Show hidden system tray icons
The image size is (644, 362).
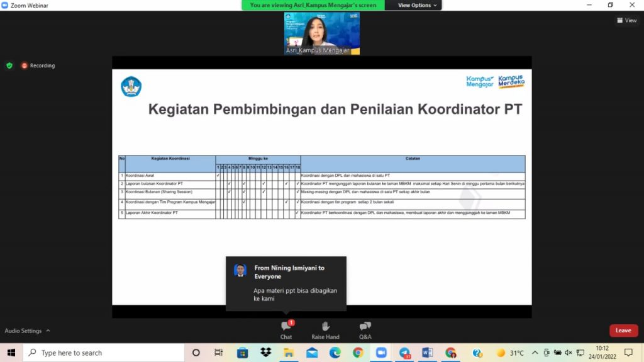point(535,353)
